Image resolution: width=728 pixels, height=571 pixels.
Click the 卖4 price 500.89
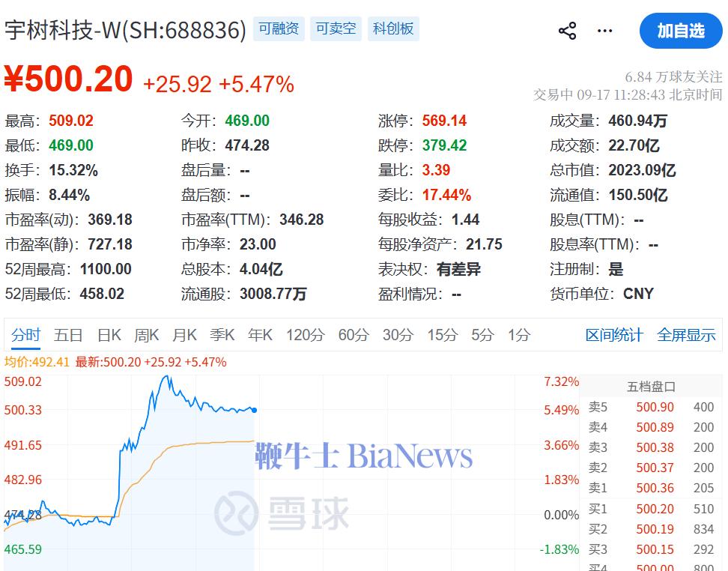pos(655,427)
